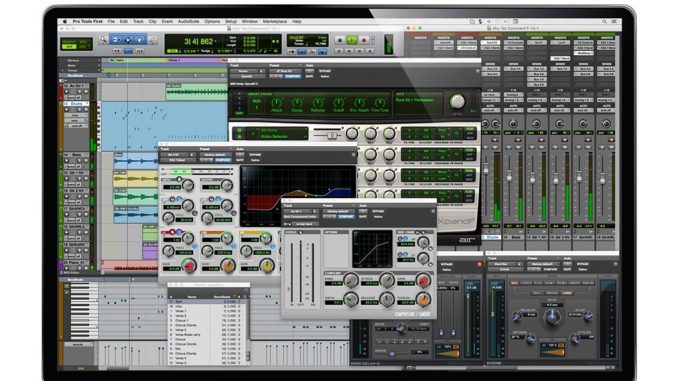Viewport: 678px width, 381px height.
Task: Open highlighted Xpand insert on Drums mix channel
Action: pyautogui.click(x=491, y=43)
